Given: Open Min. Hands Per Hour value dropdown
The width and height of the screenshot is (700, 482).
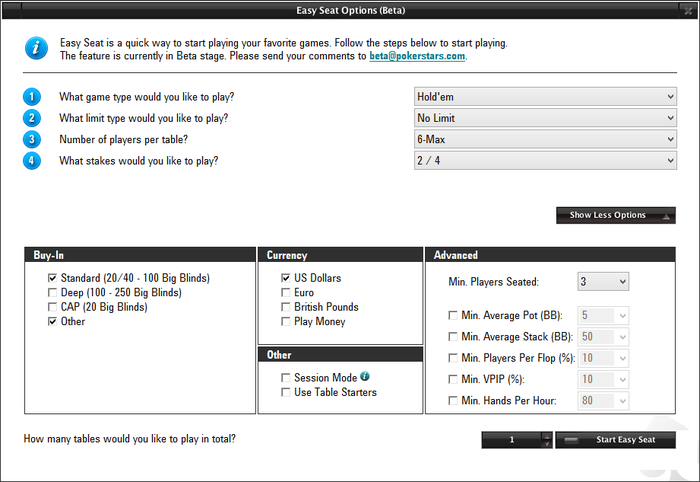Looking at the screenshot, I should (x=603, y=400).
